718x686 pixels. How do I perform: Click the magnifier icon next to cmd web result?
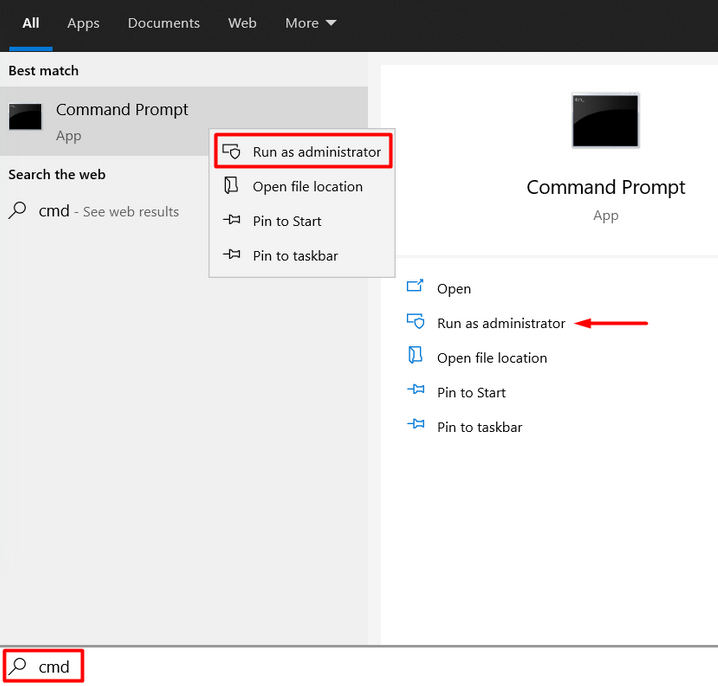[x=18, y=211]
